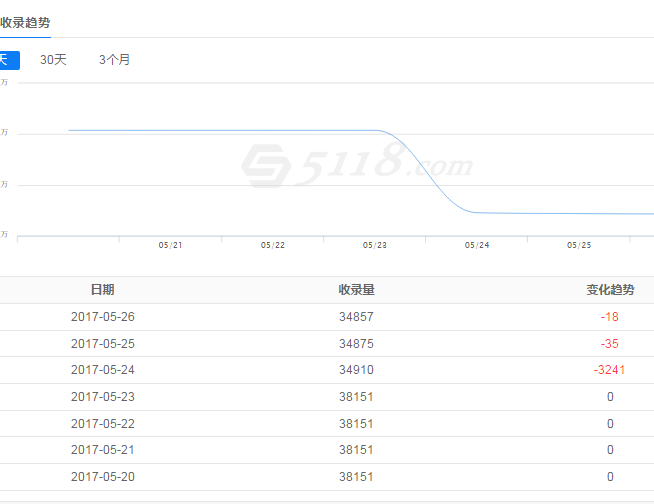Select the 05/23 chart date marker
Viewport: 654px width, 504px height.
pos(375,245)
